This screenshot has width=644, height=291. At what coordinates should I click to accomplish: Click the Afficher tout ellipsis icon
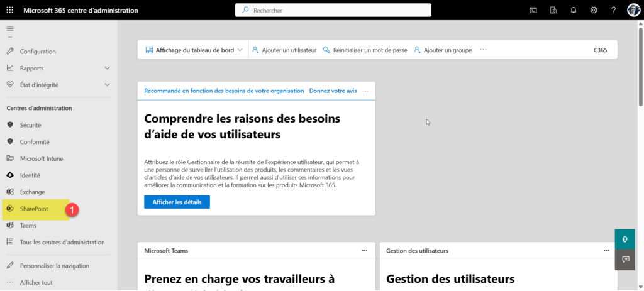click(x=10, y=282)
